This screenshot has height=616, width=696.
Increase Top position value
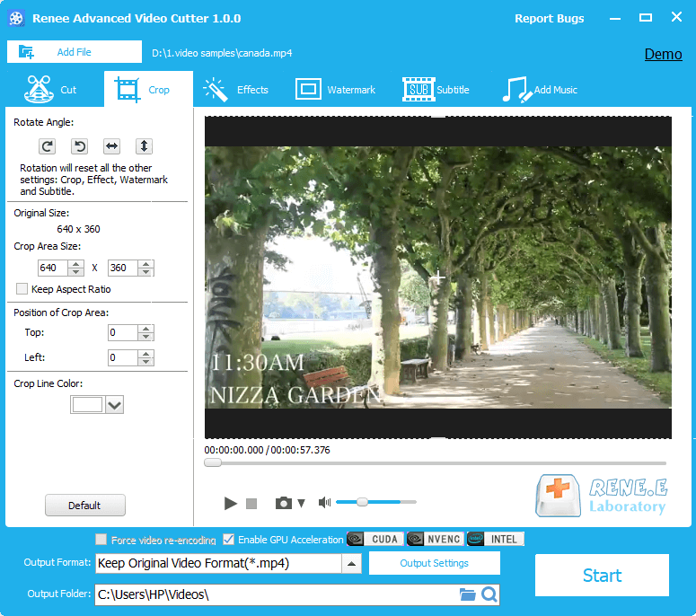click(x=146, y=329)
